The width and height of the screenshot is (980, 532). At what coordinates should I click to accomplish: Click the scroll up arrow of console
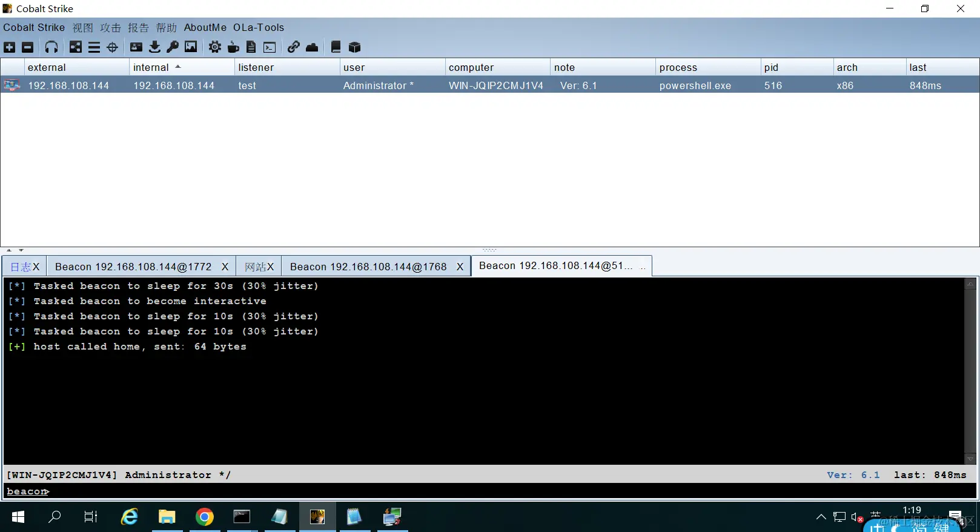(x=970, y=284)
